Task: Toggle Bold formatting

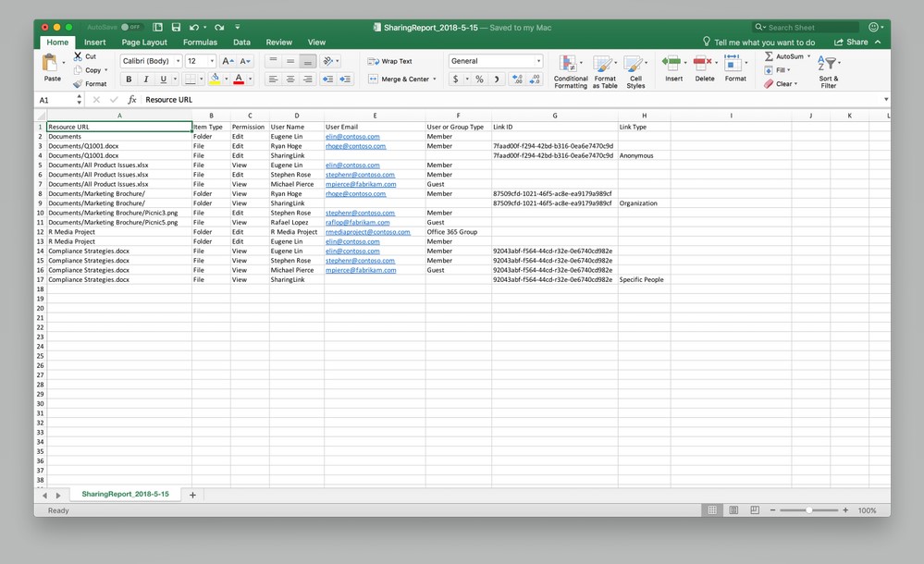Action: click(x=129, y=79)
